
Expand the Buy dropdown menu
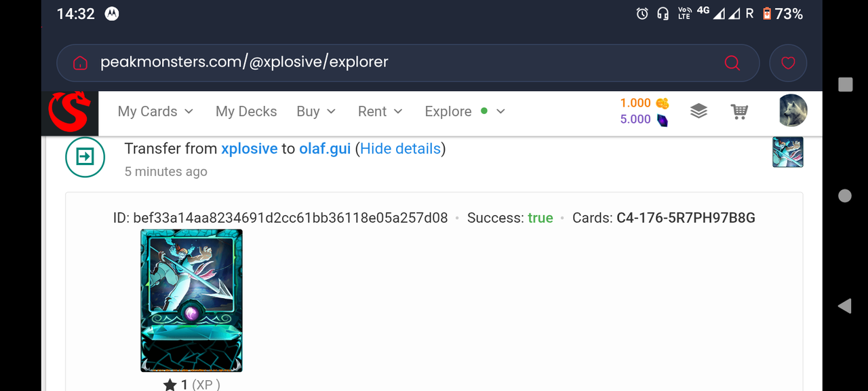tap(316, 111)
